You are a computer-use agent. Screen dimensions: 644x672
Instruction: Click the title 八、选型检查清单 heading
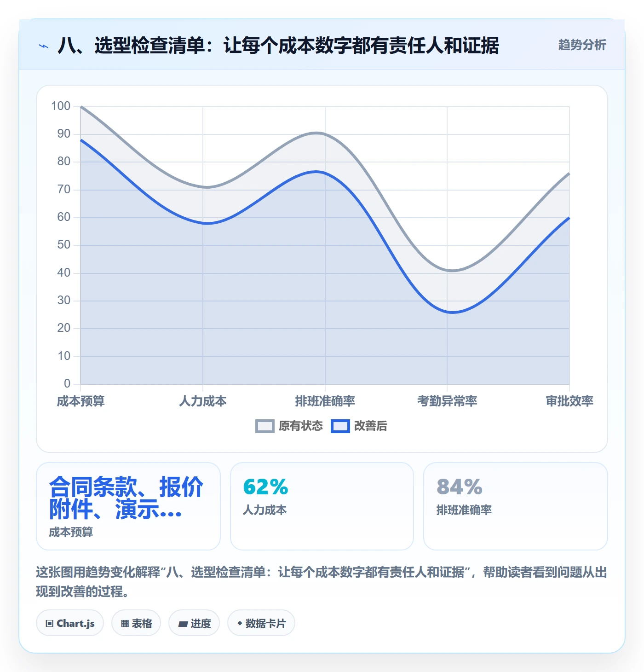[278, 46]
